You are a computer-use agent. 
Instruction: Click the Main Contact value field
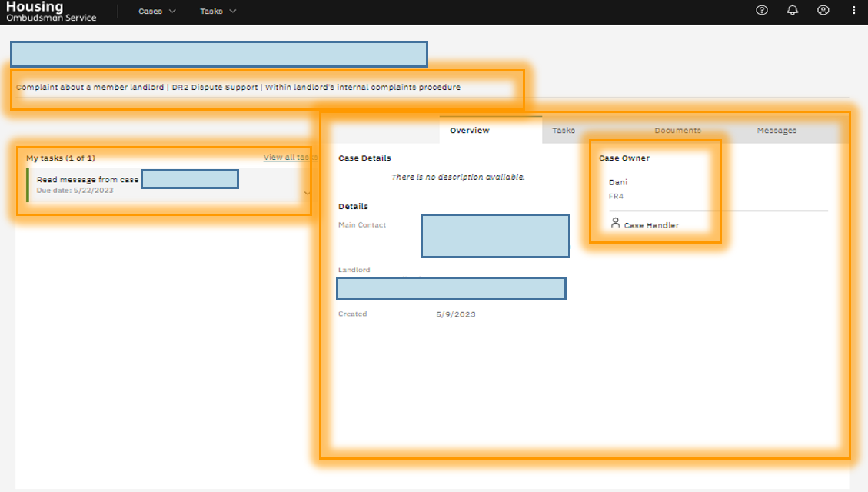coord(495,236)
